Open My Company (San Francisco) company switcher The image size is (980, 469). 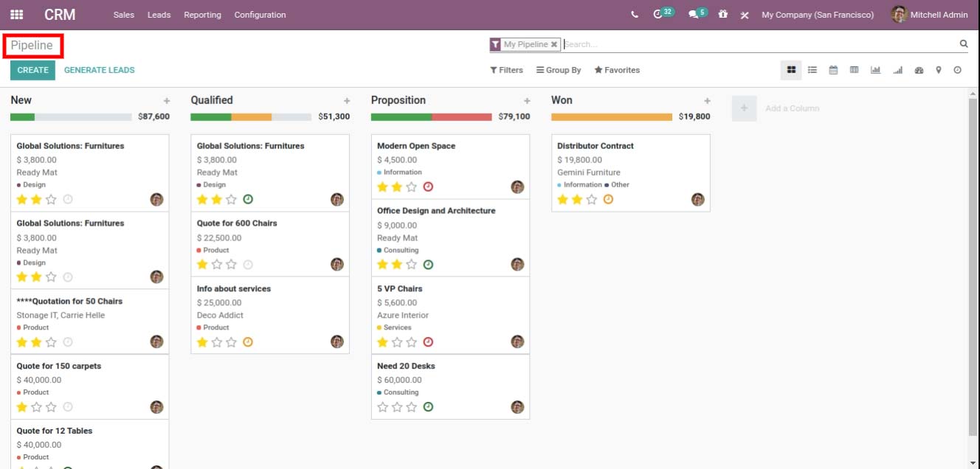point(818,15)
